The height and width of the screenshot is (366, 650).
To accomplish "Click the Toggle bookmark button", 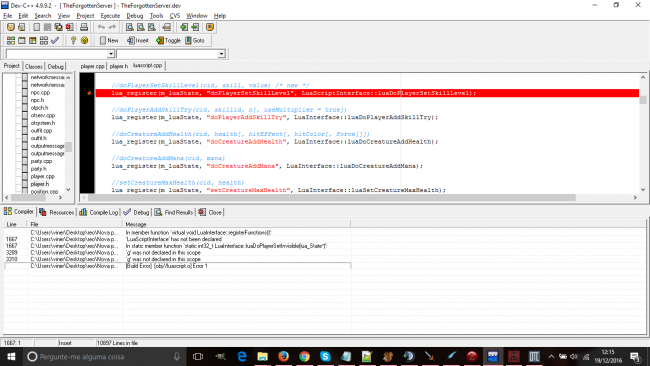I will pos(168,41).
